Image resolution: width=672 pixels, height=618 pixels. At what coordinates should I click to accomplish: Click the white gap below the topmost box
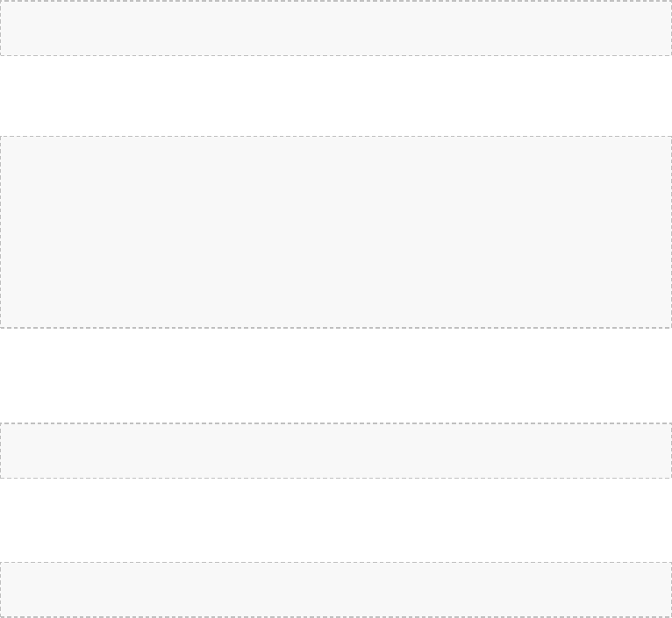tap(336, 96)
